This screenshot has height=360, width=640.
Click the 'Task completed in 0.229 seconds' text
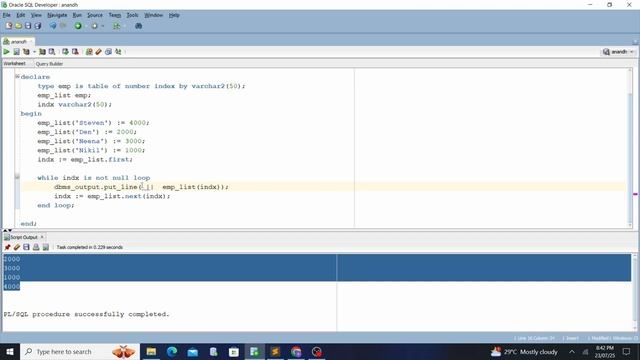click(x=89, y=247)
